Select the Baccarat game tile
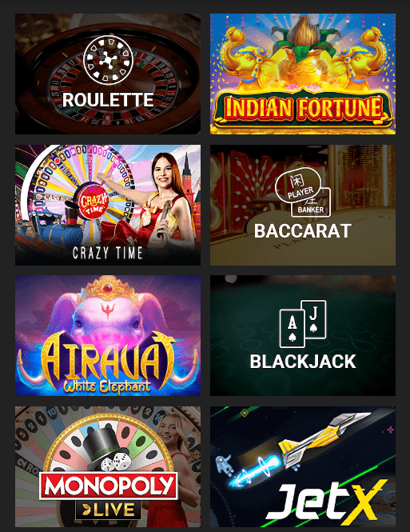 click(x=303, y=205)
